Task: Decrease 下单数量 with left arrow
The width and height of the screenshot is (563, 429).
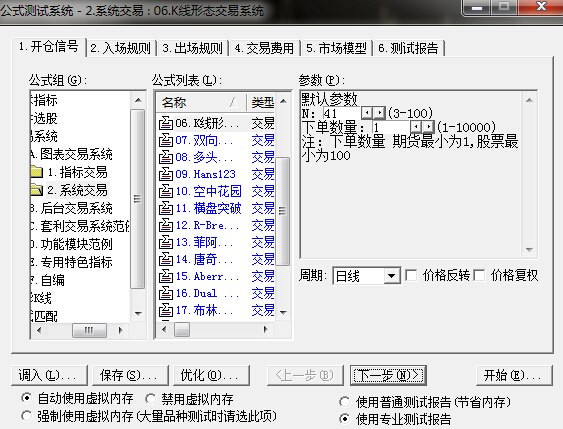Action: point(416,127)
